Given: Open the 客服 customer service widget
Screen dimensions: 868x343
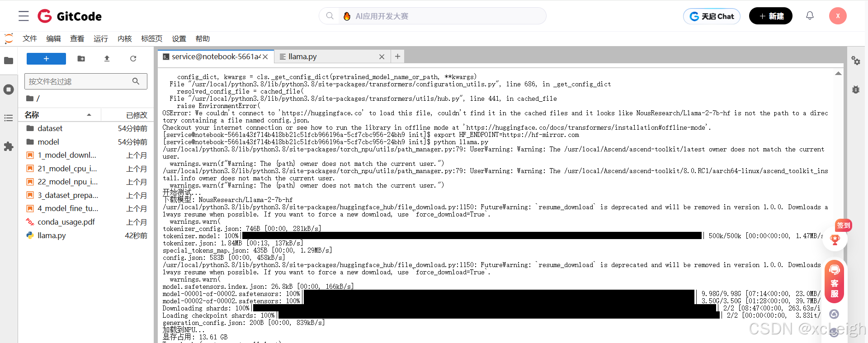Looking at the screenshot, I should 835,282.
